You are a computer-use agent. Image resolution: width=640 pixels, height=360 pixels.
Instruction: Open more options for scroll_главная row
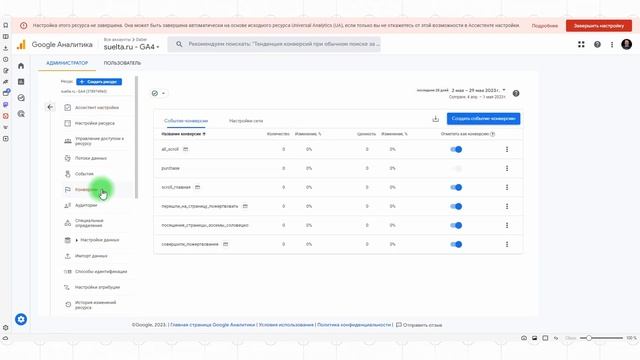[x=507, y=187]
